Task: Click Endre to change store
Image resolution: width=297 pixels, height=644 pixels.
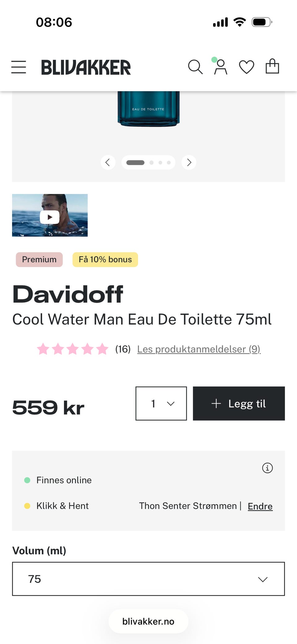Action: coord(260,506)
